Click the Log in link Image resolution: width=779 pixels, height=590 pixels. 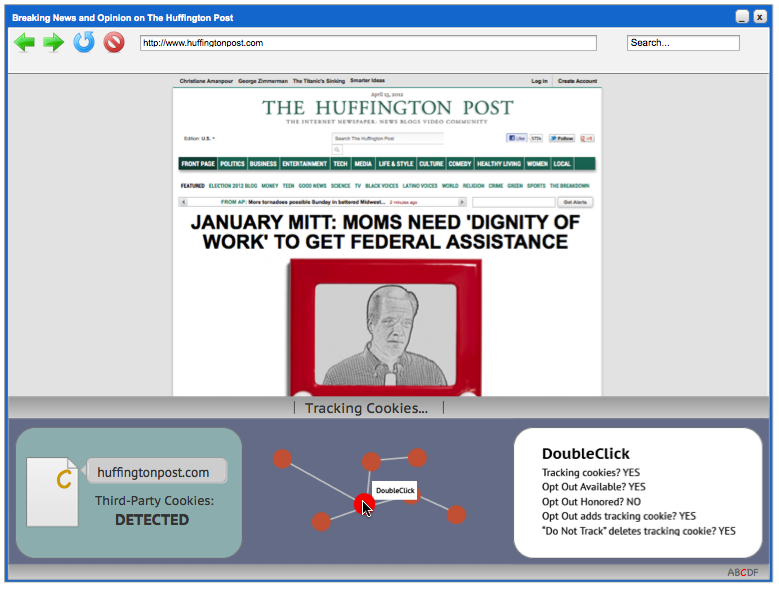coord(539,81)
